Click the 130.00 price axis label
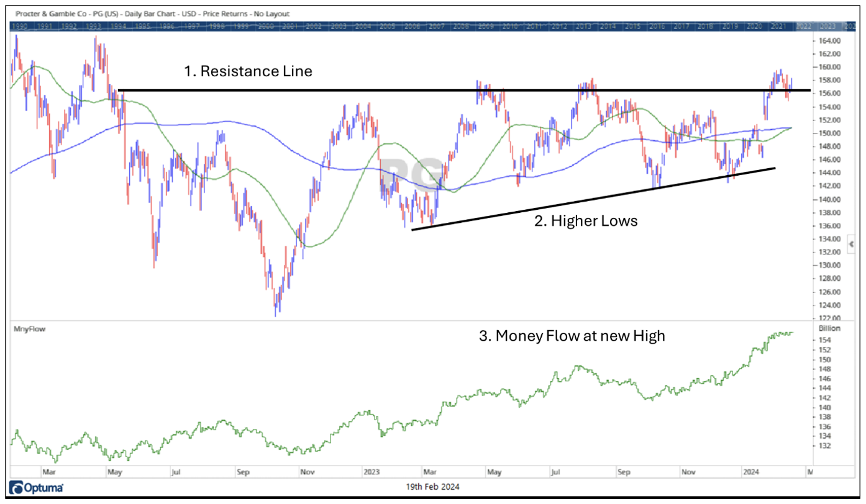Viewport: 866px width, 504px height. [x=829, y=265]
